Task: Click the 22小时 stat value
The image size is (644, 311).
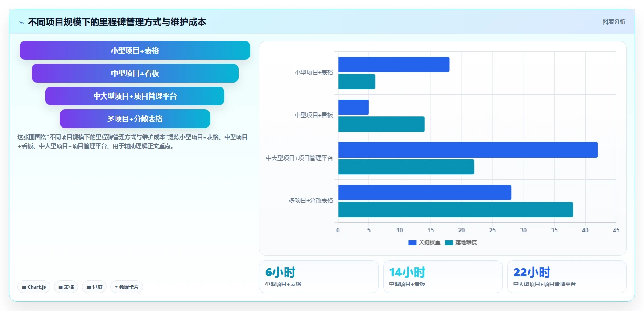Action: tap(532, 272)
